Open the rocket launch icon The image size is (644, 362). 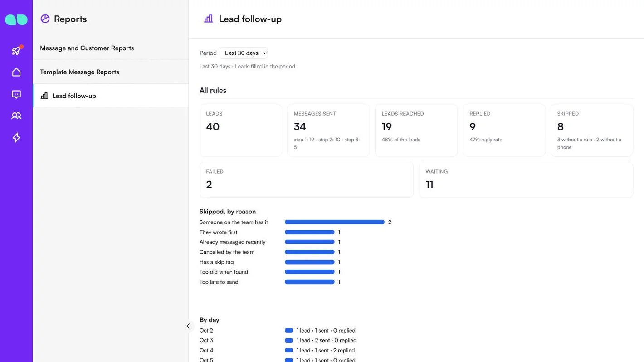[16, 50]
